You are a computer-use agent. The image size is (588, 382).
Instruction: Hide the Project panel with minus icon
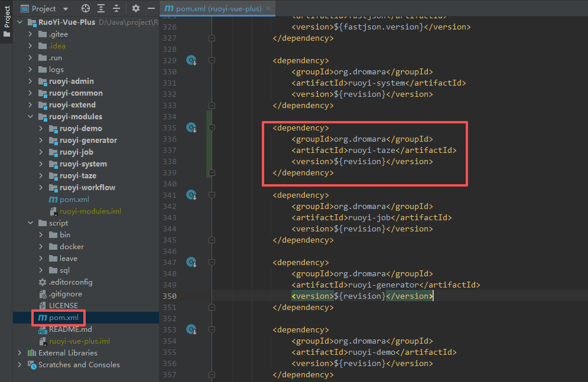click(x=151, y=8)
